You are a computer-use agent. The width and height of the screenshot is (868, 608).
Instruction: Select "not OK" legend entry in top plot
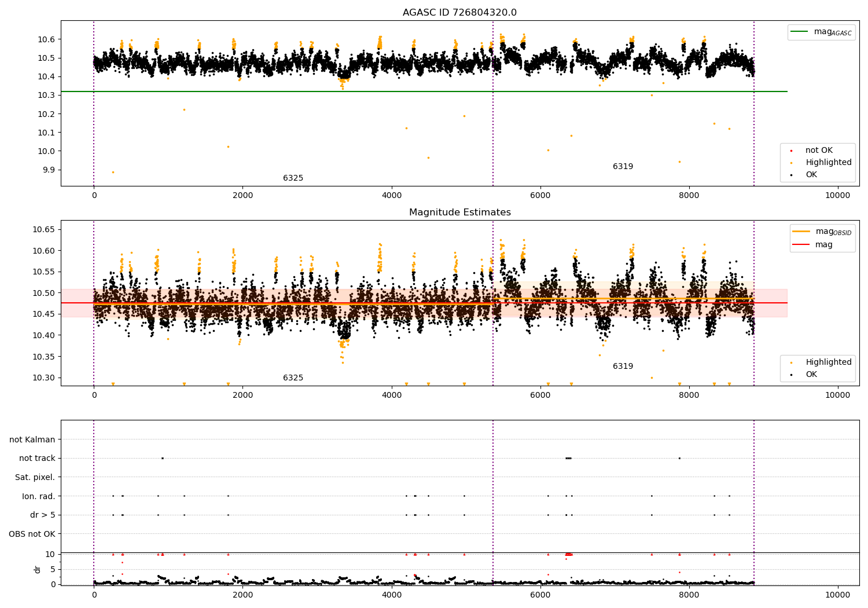(x=819, y=151)
